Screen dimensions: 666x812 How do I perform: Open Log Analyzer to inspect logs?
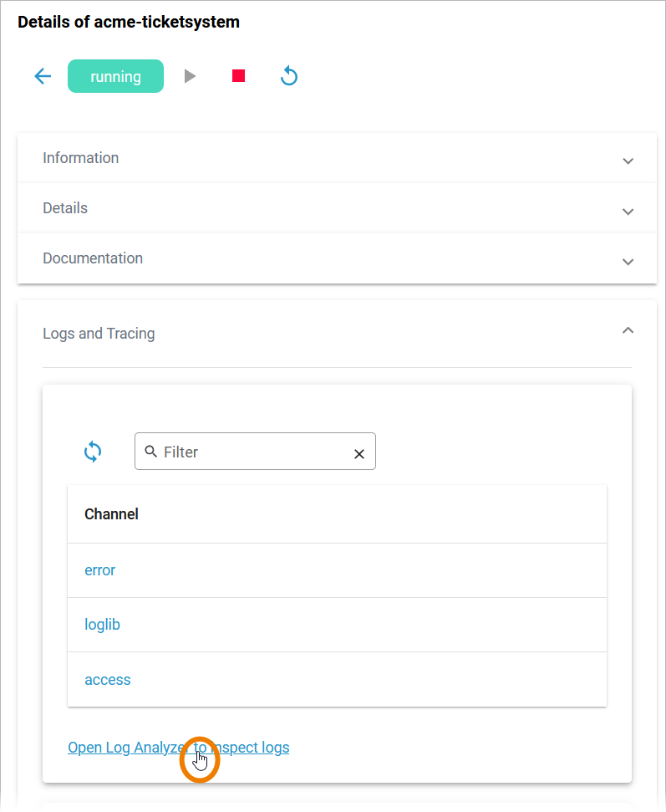(125, 748)
